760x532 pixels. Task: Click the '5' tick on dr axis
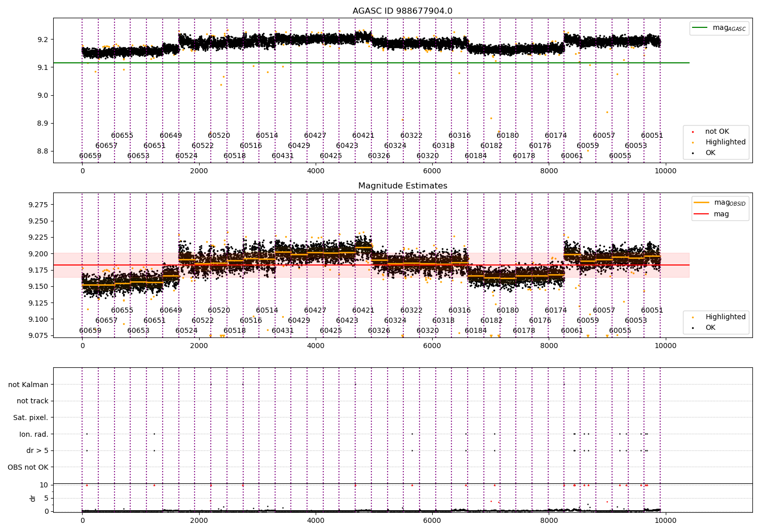coord(47,498)
